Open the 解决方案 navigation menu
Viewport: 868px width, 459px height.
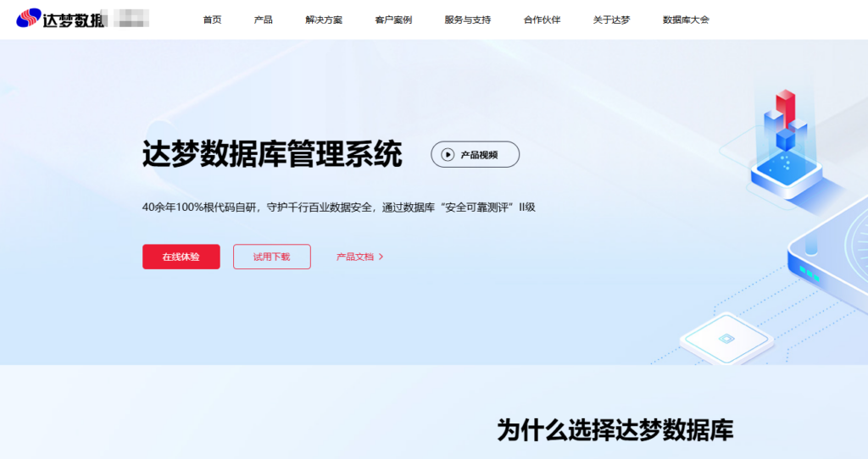click(324, 20)
